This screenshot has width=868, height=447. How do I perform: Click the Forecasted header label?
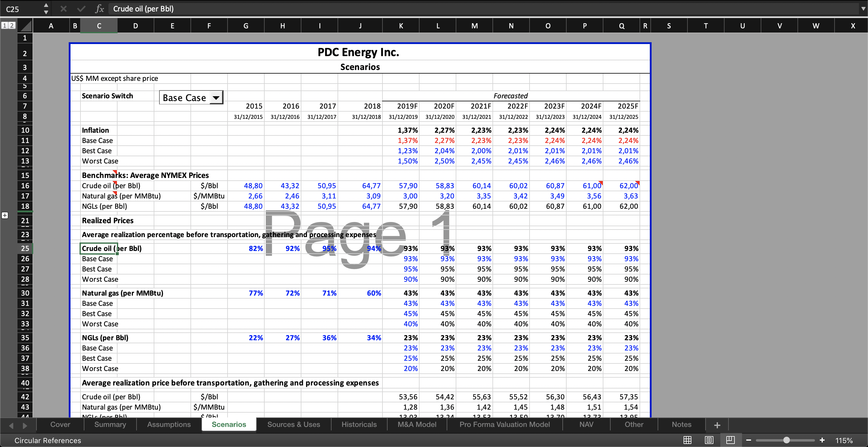[x=511, y=96]
